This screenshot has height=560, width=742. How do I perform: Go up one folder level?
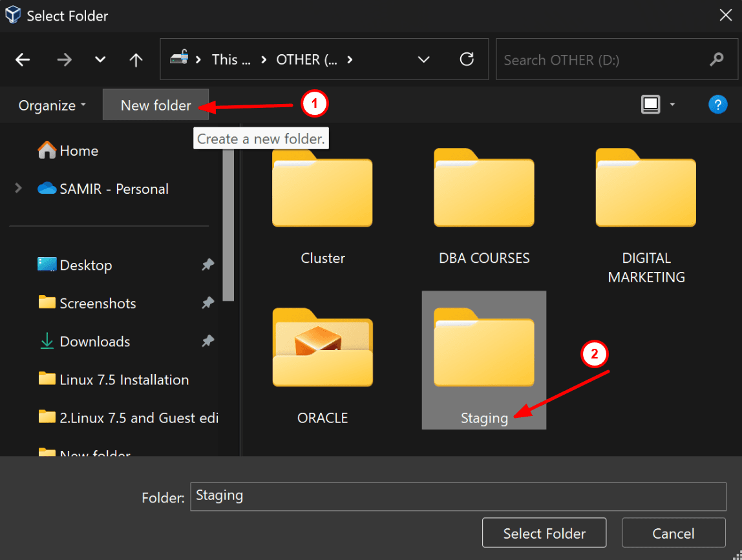coord(136,59)
